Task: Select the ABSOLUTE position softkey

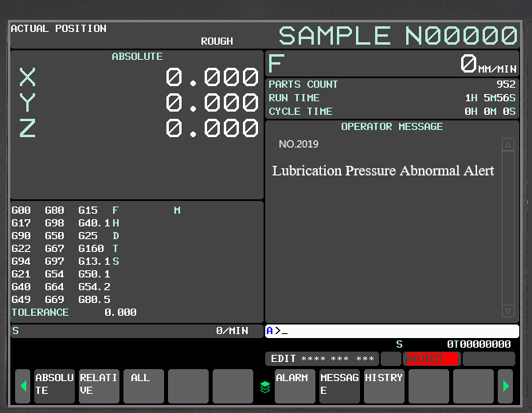Action: point(54,386)
